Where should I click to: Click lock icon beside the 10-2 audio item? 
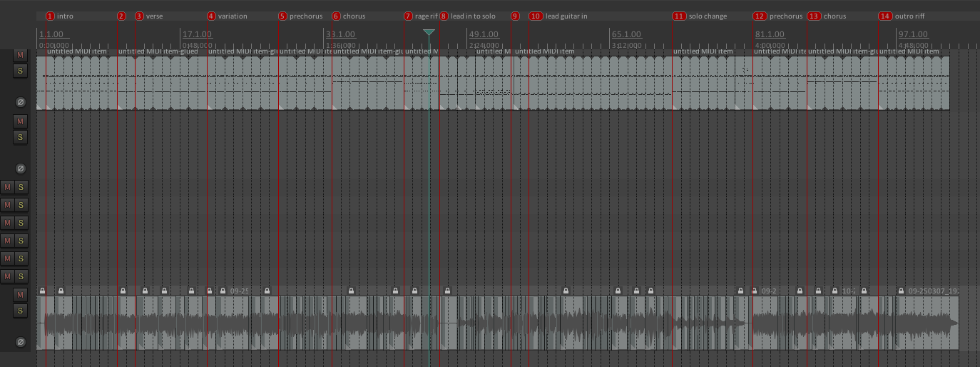tap(835, 291)
